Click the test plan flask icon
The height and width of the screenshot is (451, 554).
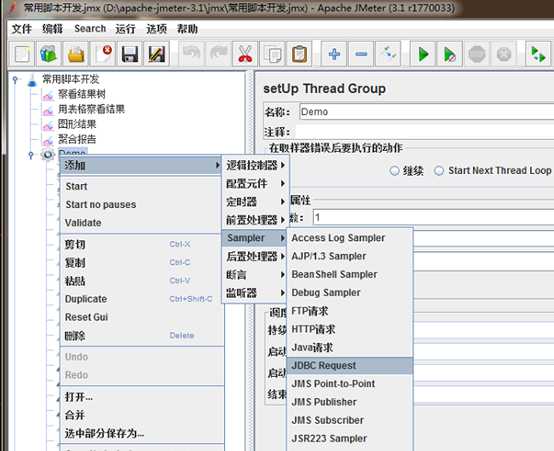(x=32, y=80)
